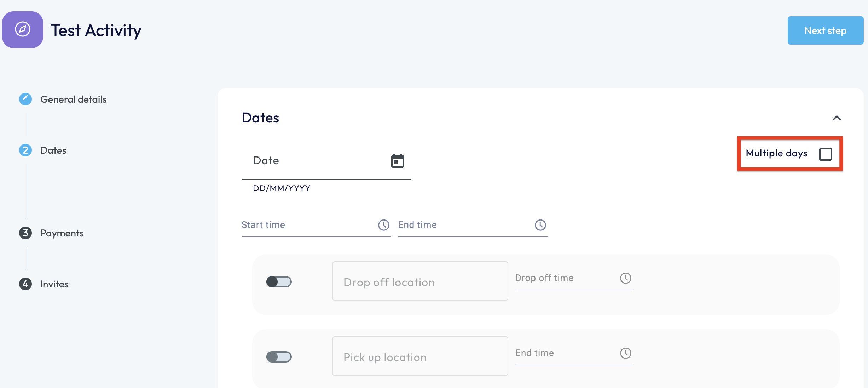Screen dimensions: 868x388
Task: Click the step 2 Dates circle icon
Action: pos(25,150)
